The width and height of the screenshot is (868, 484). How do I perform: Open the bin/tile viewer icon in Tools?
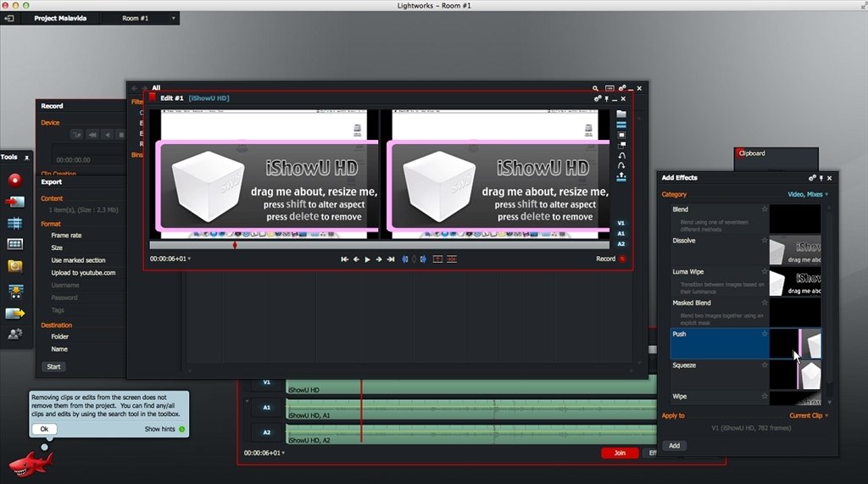pyautogui.click(x=15, y=243)
